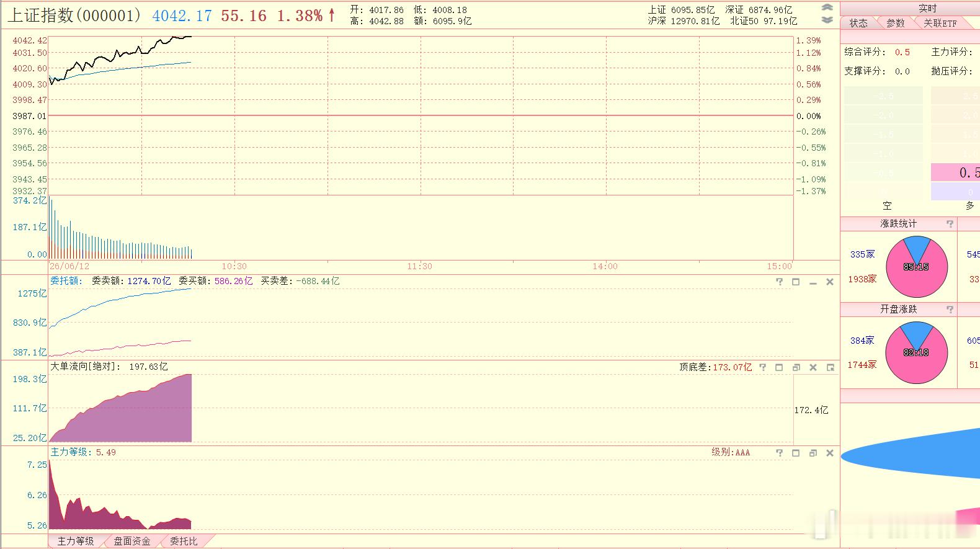Screen dimensions: 980x549
Task: Click the 1744家 count in 开盘涨跌
Action: (x=862, y=365)
